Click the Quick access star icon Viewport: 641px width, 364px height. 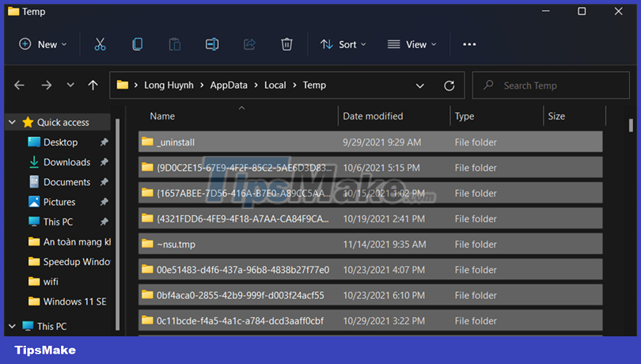pos(28,122)
